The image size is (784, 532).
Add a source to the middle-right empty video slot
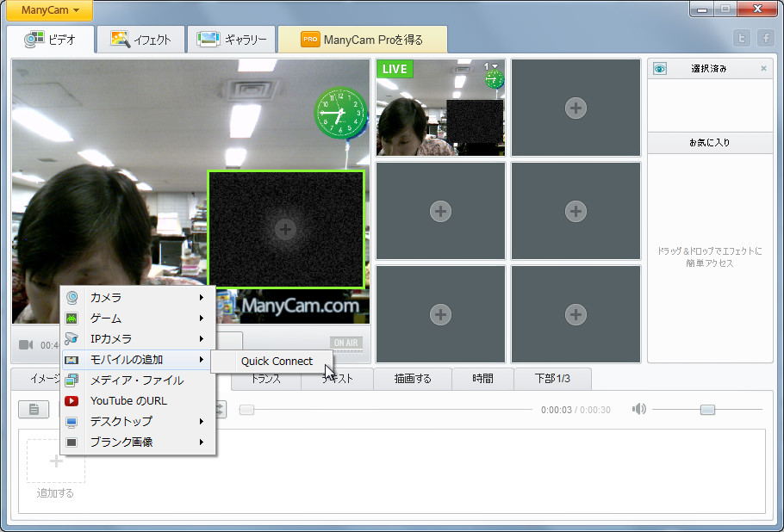576,211
